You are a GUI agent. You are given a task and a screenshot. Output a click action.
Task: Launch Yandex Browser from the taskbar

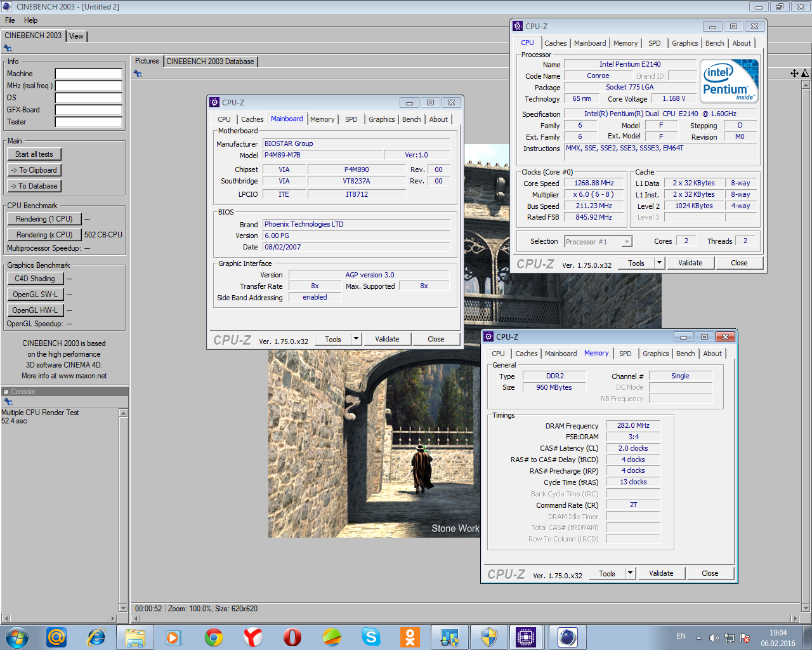[253, 637]
